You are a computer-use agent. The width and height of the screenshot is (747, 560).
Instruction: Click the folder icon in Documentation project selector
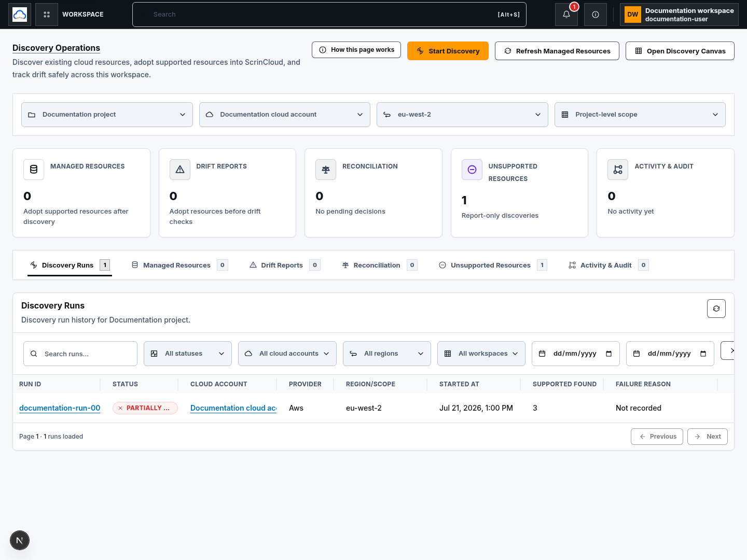(32, 115)
